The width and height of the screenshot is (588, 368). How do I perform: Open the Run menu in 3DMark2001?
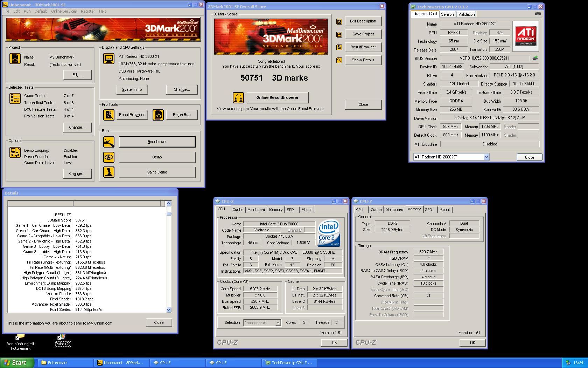click(x=27, y=11)
